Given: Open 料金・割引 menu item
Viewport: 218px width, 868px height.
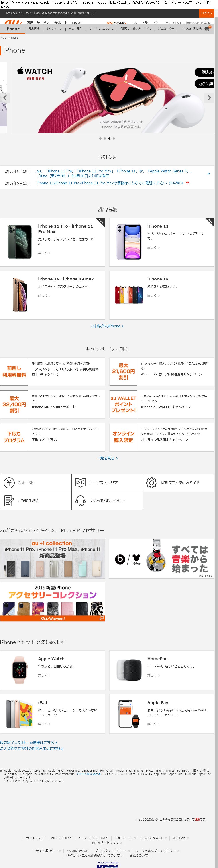Looking at the screenshot, I should [76, 29].
